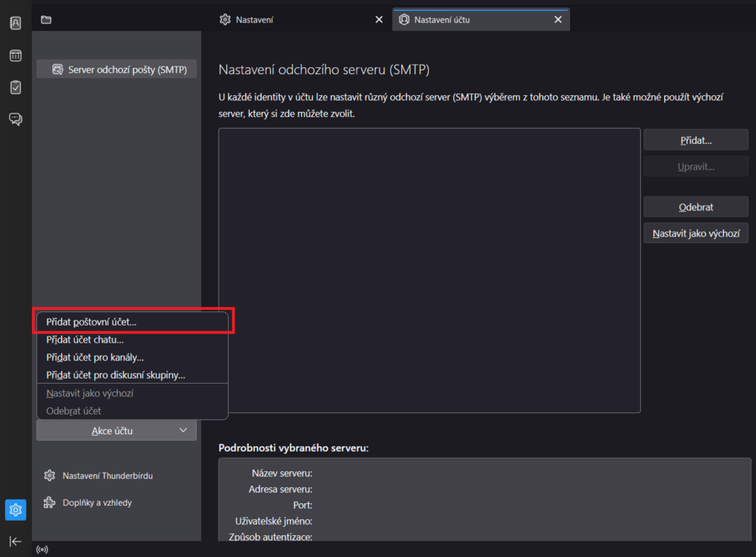Image resolution: width=756 pixels, height=557 pixels.
Task: Collapse the spaces toolbar with the arrow icon
Action: click(15, 541)
